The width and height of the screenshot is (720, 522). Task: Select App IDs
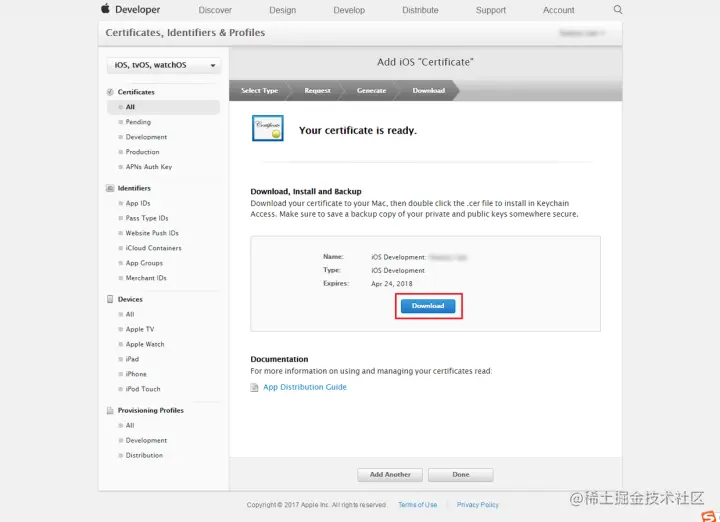point(138,203)
